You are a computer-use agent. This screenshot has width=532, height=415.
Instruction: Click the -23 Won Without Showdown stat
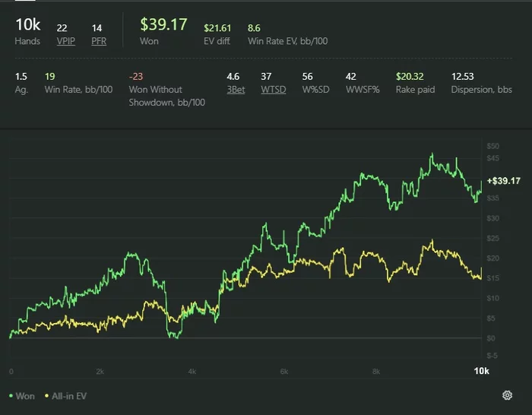pos(136,76)
